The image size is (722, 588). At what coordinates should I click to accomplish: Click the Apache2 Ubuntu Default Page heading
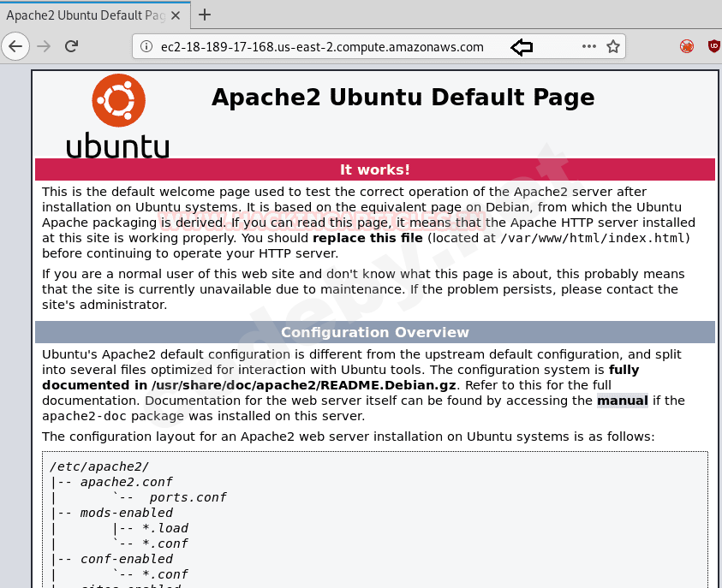(403, 97)
